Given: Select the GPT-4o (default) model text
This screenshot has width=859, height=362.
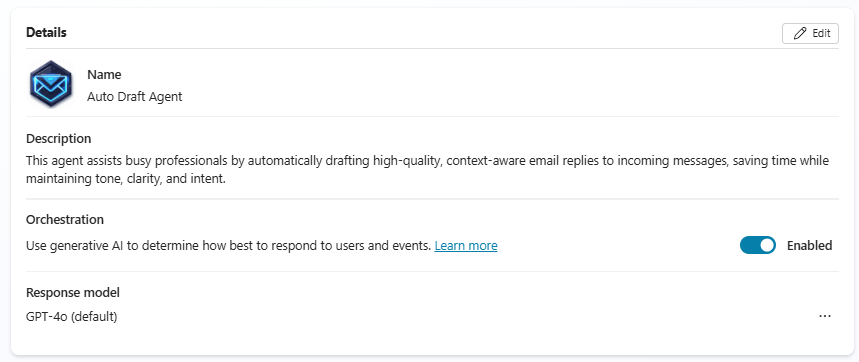Looking at the screenshot, I should pos(71,317).
